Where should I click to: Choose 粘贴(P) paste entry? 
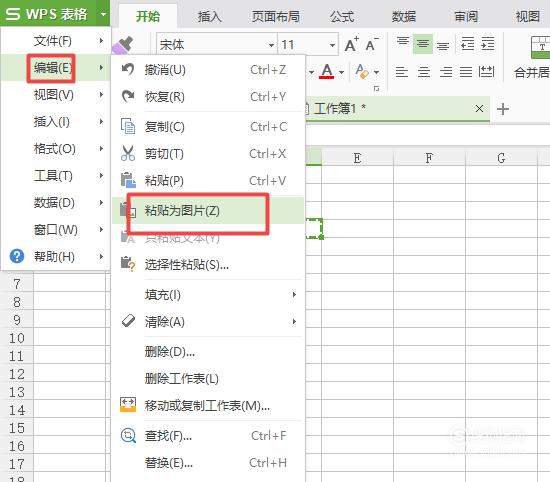coord(208,181)
